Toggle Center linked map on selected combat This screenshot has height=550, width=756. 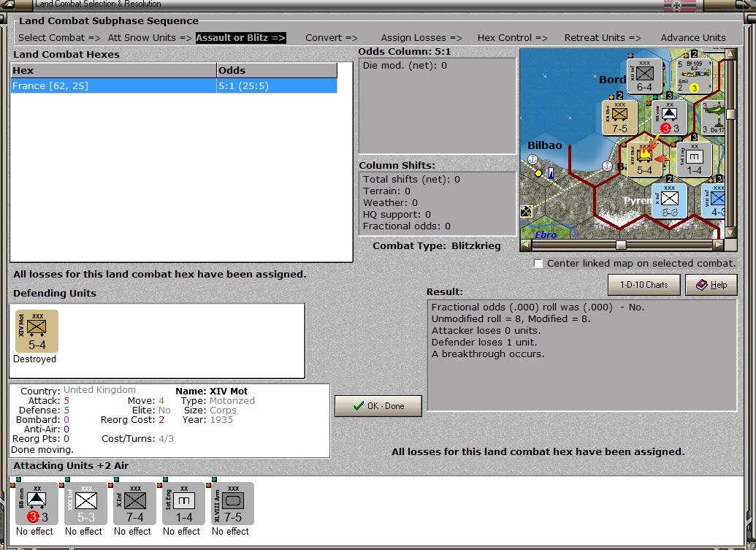click(x=538, y=264)
